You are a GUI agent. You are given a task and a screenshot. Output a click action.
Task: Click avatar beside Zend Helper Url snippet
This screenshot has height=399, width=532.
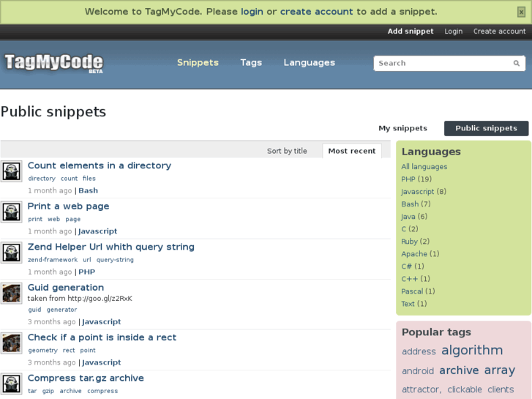(12, 253)
